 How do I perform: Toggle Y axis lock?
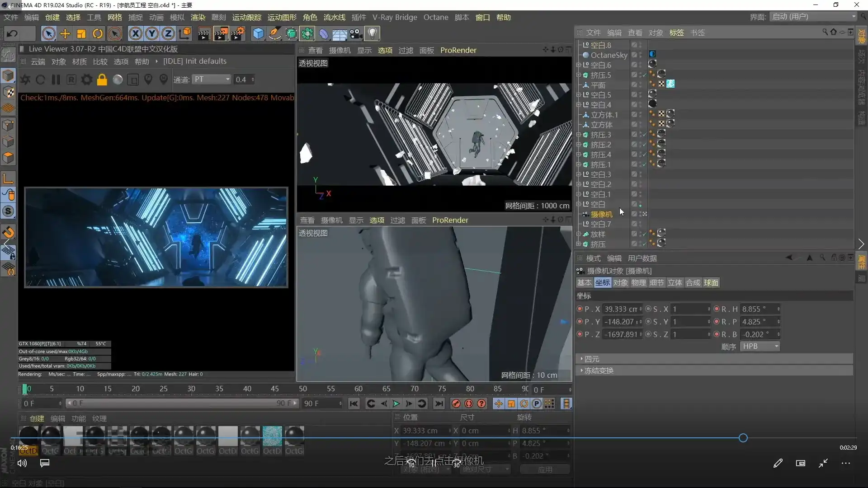click(x=152, y=33)
